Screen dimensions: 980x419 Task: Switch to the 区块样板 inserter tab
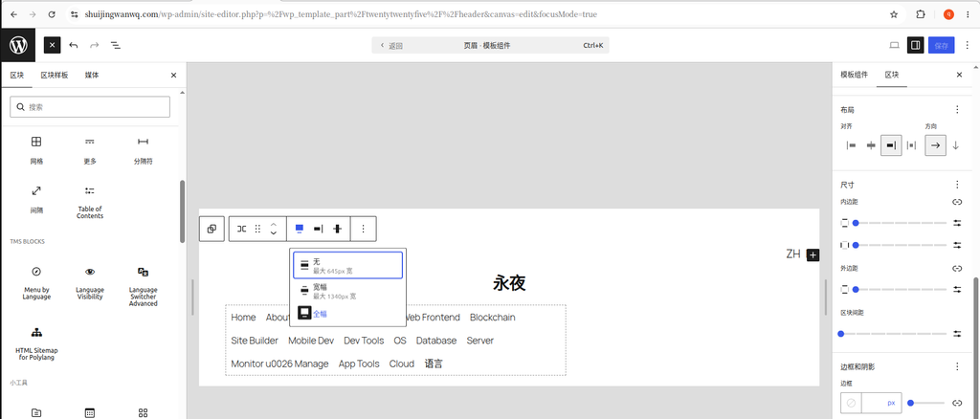point(55,75)
